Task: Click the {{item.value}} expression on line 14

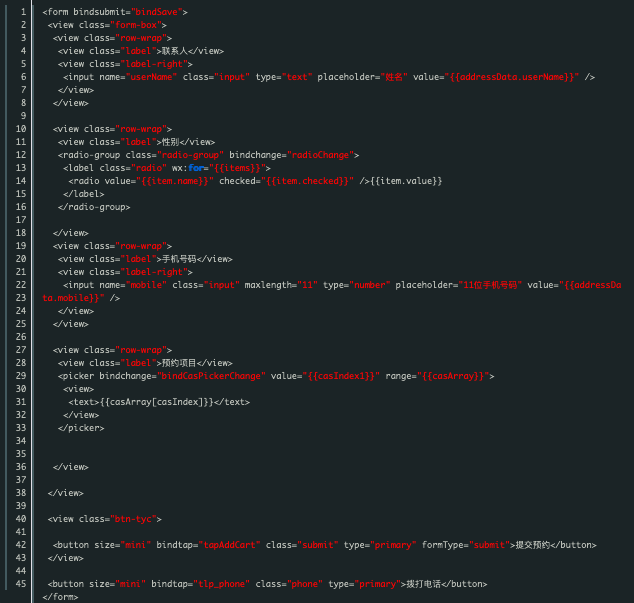Action: click(406, 181)
